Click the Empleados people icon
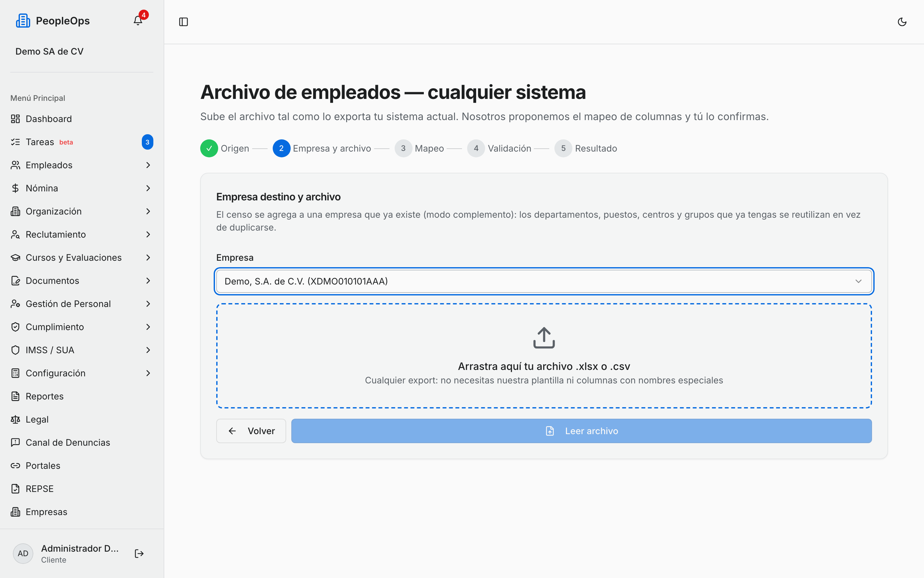Image resolution: width=924 pixels, height=578 pixels. pyautogui.click(x=15, y=165)
